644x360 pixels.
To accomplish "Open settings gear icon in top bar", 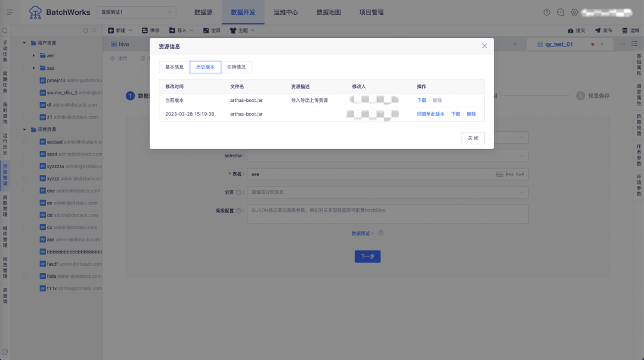I will click(574, 13).
